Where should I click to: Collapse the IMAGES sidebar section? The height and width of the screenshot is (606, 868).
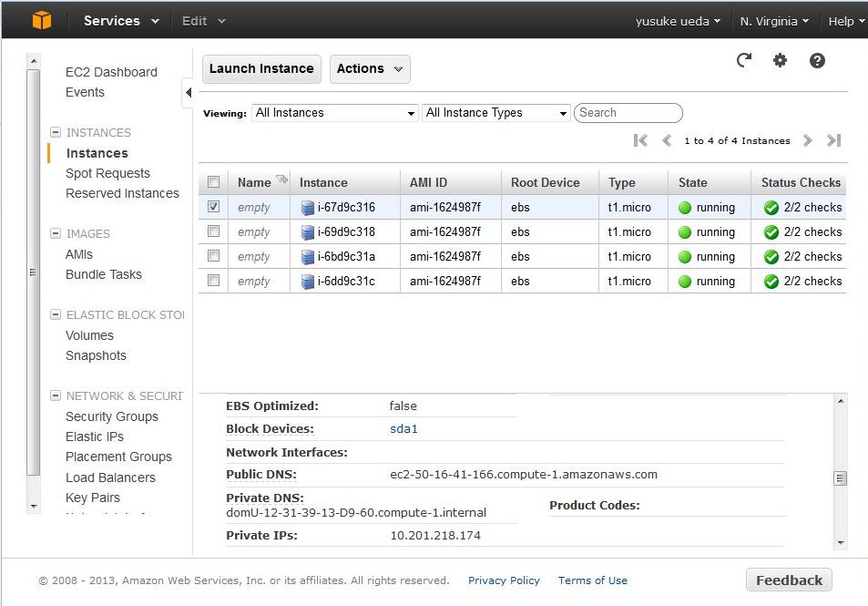pyautogui.click(x=56, y=233)
